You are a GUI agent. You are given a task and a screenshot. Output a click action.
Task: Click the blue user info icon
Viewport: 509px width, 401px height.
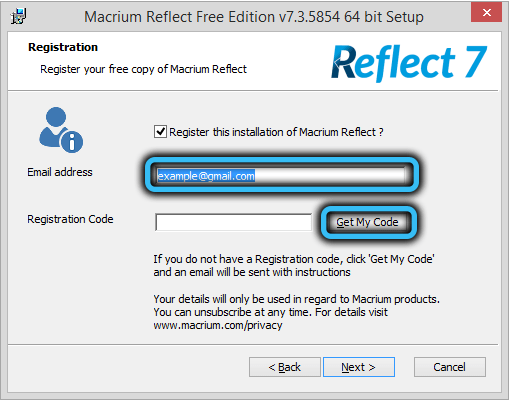(x=61, y=130)
